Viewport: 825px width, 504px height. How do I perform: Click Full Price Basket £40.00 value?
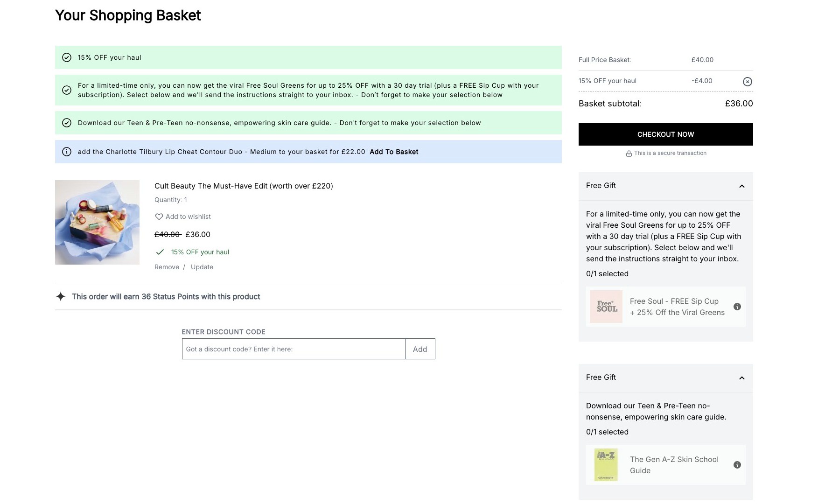coord(702,60)
